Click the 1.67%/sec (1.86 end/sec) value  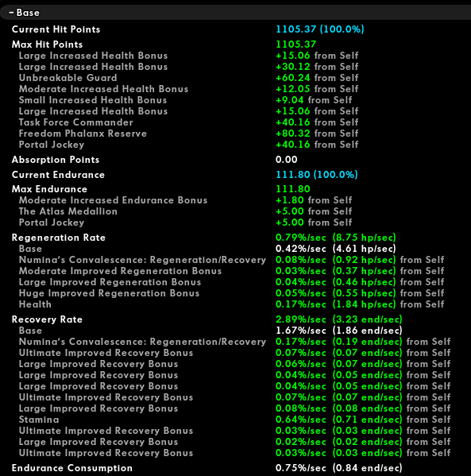[x=338, y=331]
